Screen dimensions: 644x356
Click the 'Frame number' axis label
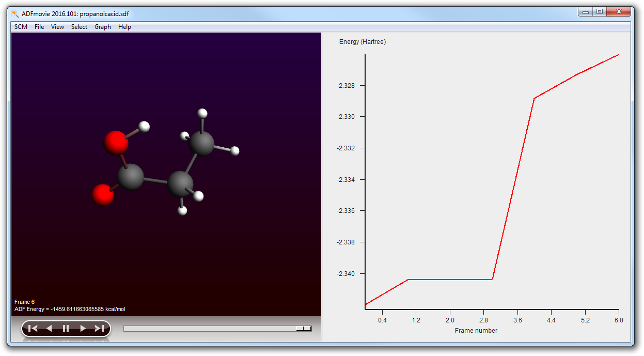[476, 330]
